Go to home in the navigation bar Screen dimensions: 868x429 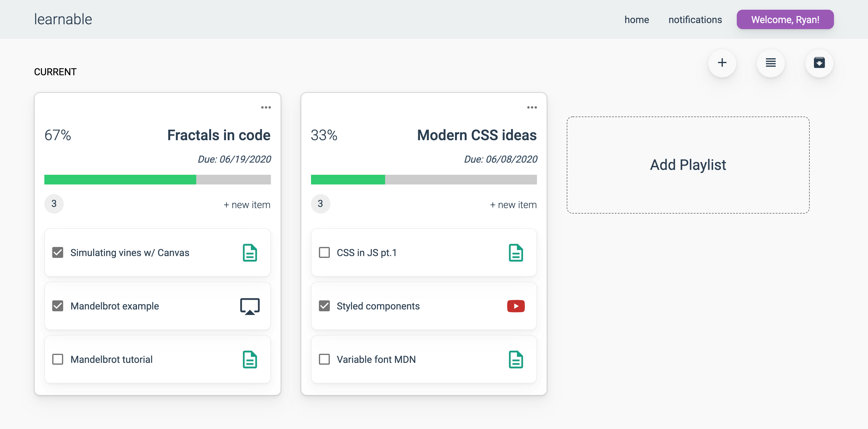pyautogui.click(x=637, y=19)
